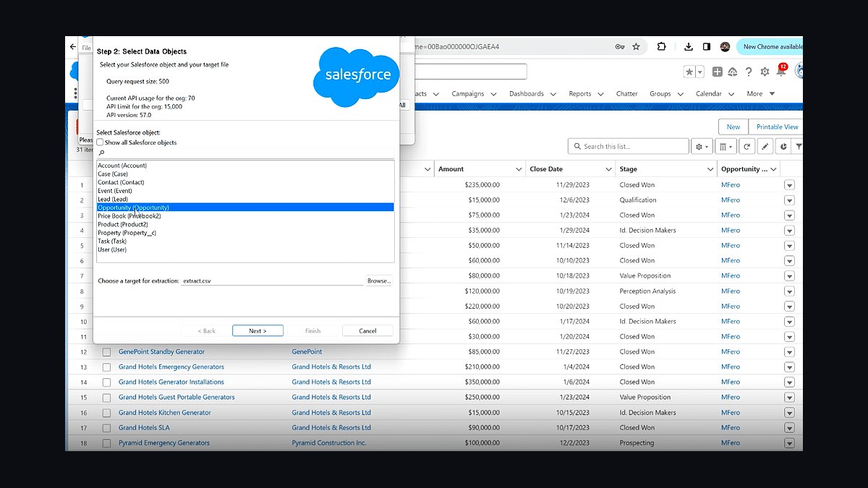Image resolution: width=868 pixels, height=488 pixels.
Task: Open Salesforce global actions plus icon
Action: click(717, 72)
